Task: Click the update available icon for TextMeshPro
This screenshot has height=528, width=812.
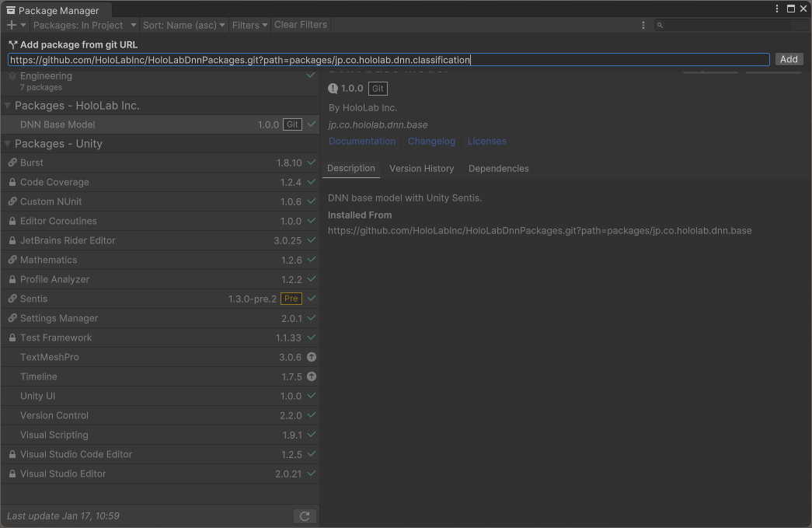Action: pyautogui.click(x=312, y=357)
